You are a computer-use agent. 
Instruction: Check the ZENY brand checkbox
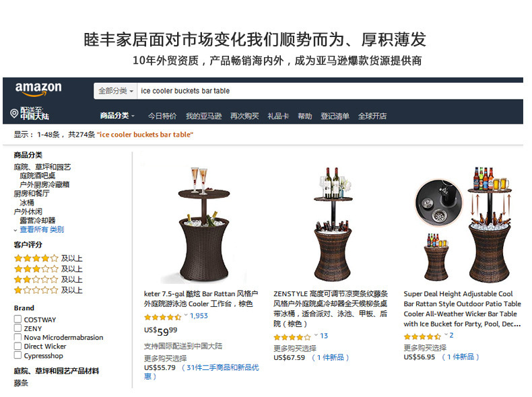pos(18,328)
